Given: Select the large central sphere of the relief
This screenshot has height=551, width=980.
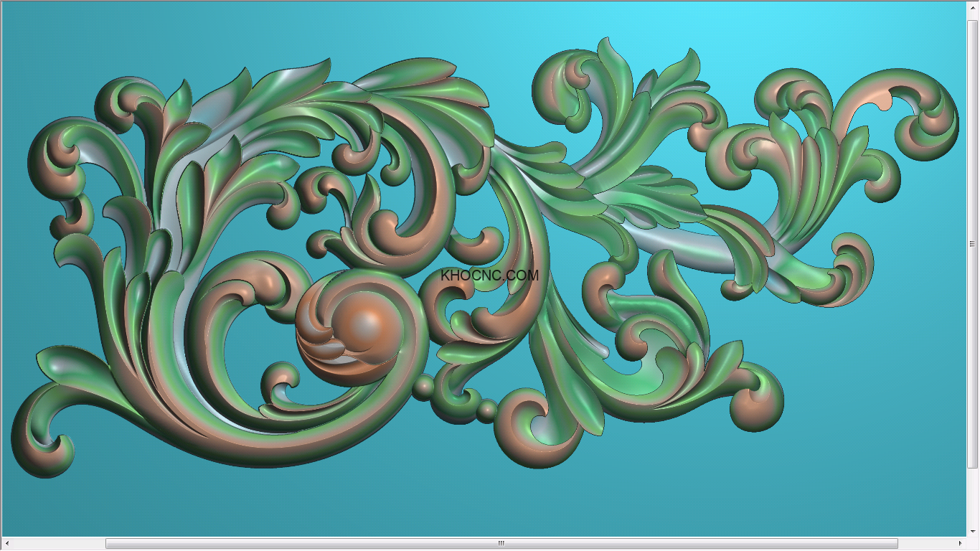Looking at the screenshot, I should pos(366,326).
